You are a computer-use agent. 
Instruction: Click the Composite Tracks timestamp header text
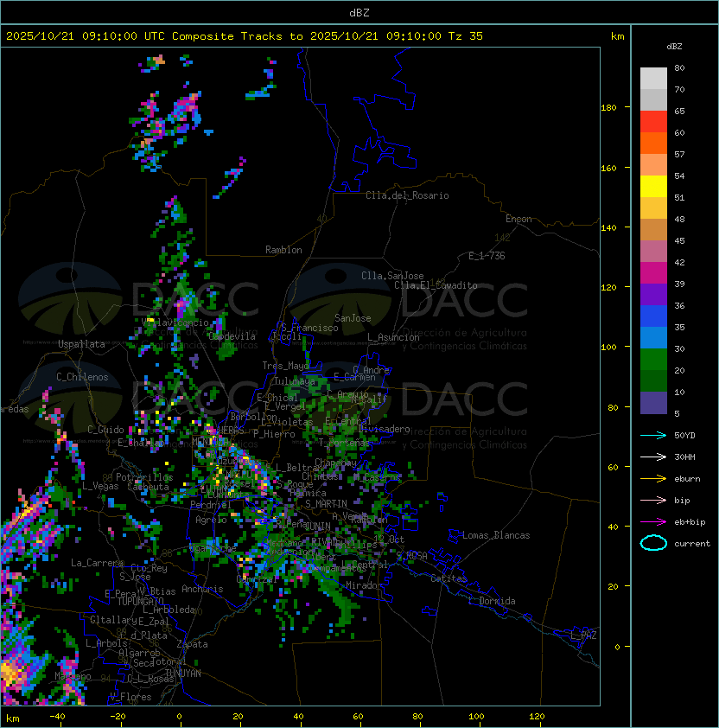point(245,36)
